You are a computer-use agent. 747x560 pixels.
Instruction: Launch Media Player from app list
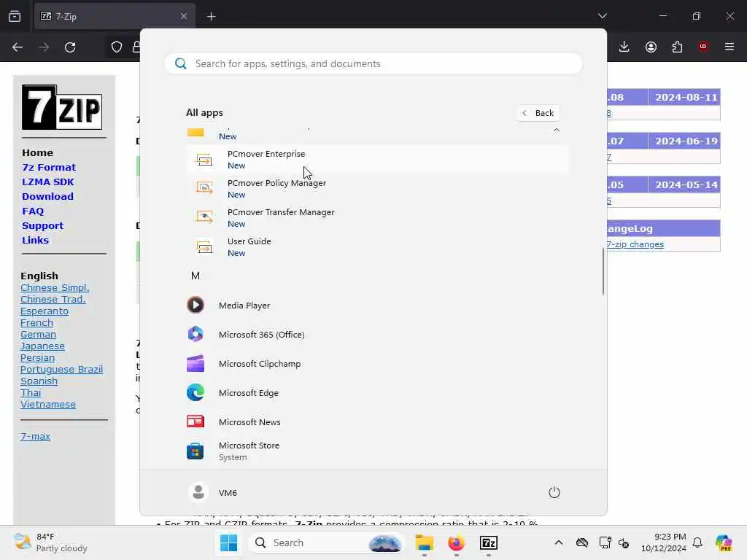pyautogui.click(x=377, y=306)
